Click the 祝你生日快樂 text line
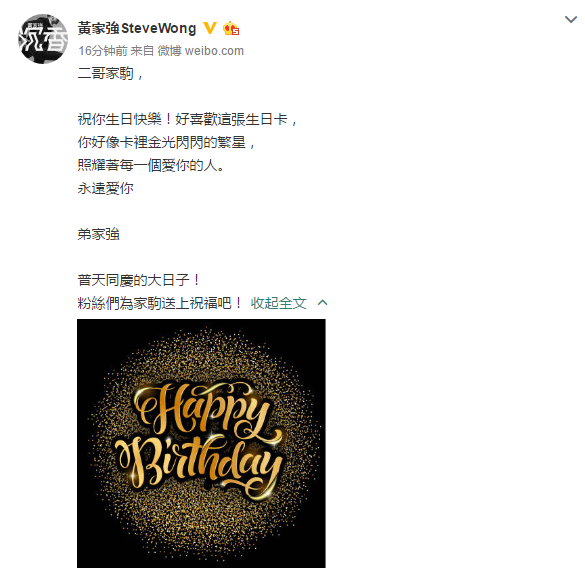The width and height of the screenshot is (585, 576). 187,119
